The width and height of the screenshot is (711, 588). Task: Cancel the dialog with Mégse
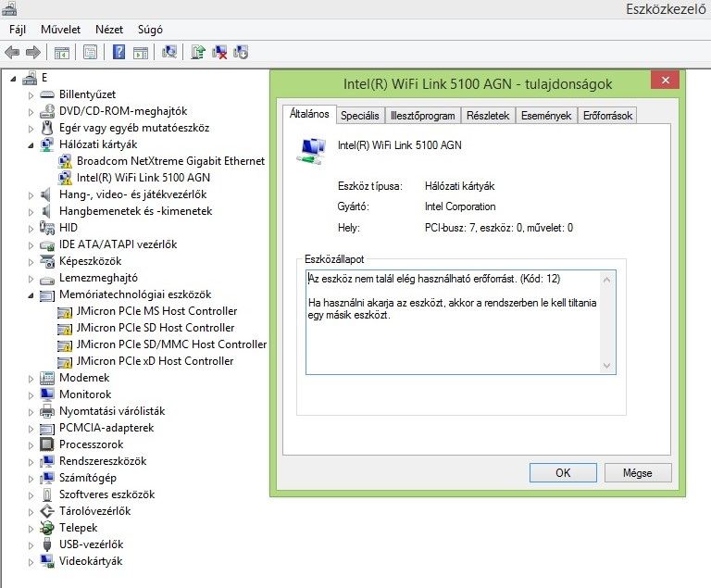tap(638, 473)
